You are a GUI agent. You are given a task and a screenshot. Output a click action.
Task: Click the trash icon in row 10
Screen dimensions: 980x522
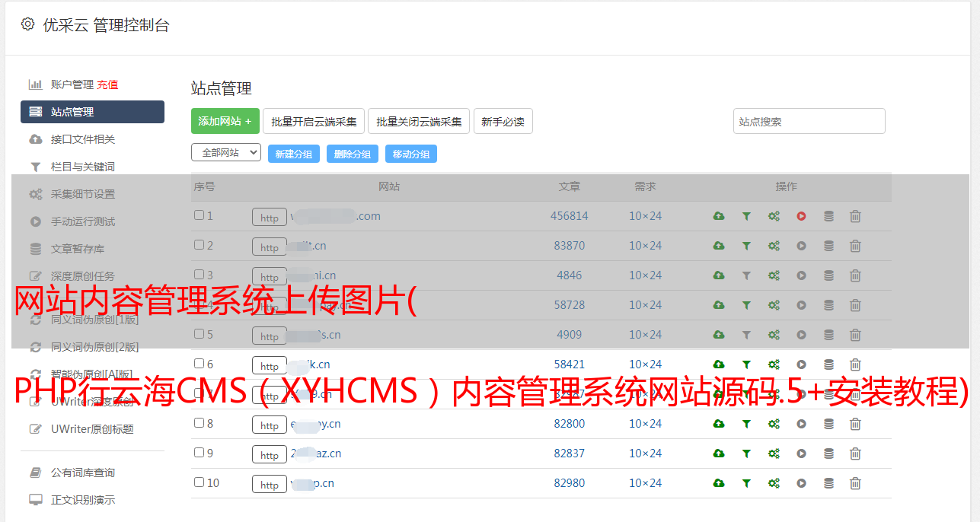pyautogui.click(x=855, y=483)
